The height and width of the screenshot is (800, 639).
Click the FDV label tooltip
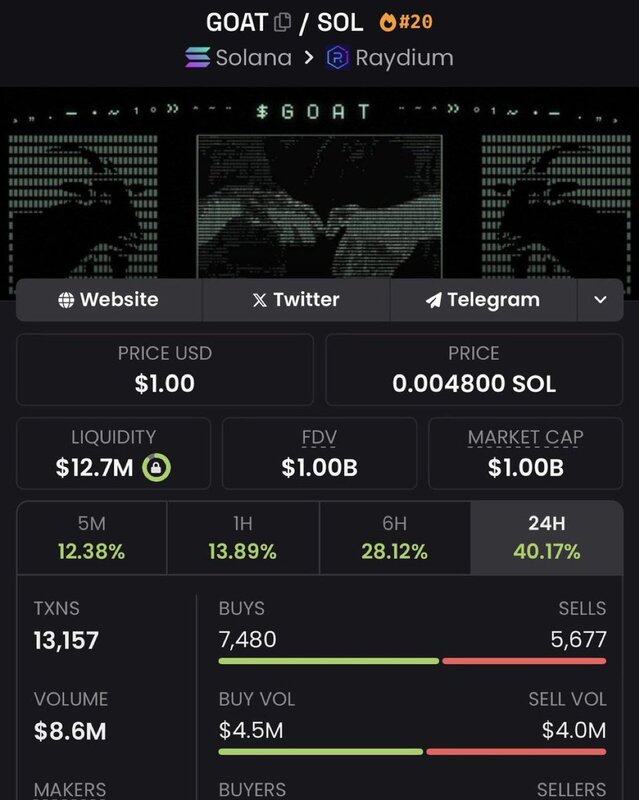click(319, 437)
